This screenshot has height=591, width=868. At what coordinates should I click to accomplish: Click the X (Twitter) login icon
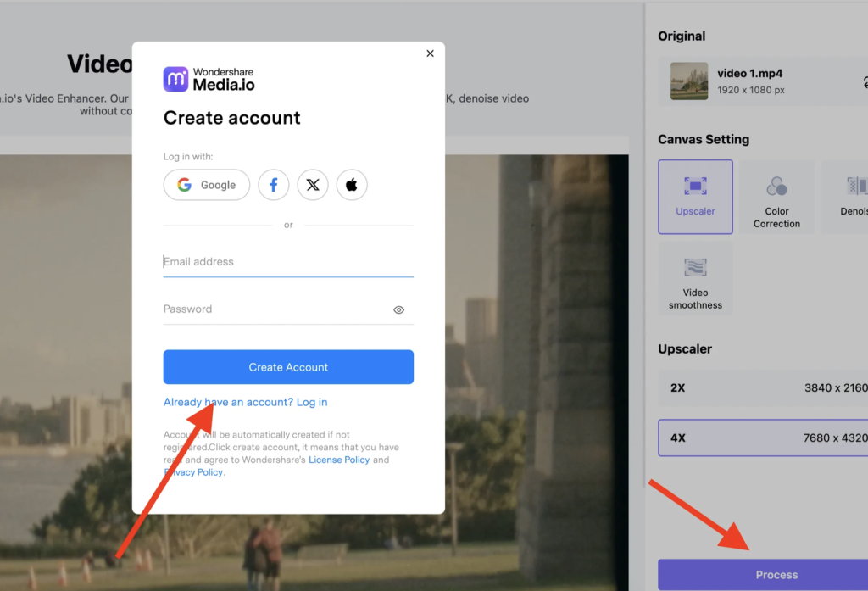pos(313,185)
